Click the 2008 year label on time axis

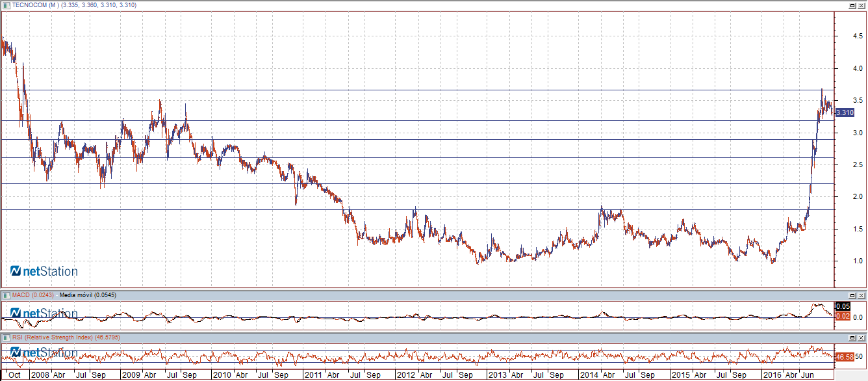click(x=40, y=375)
